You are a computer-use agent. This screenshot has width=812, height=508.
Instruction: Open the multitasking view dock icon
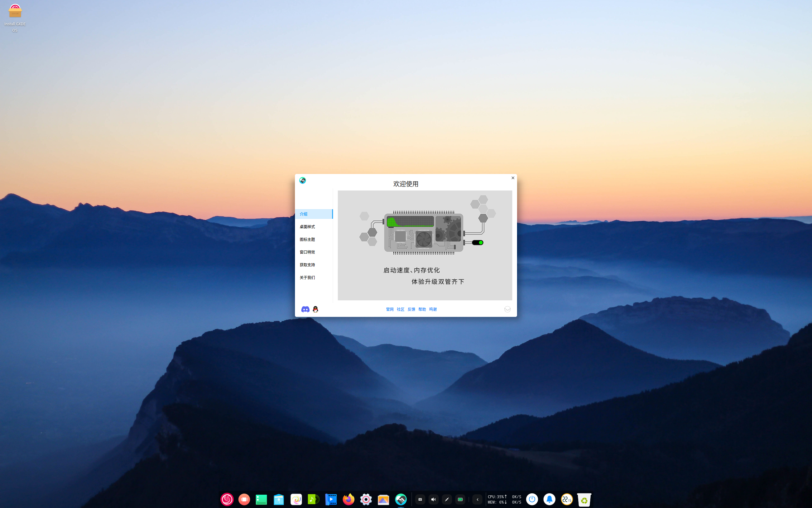point(244,499)
